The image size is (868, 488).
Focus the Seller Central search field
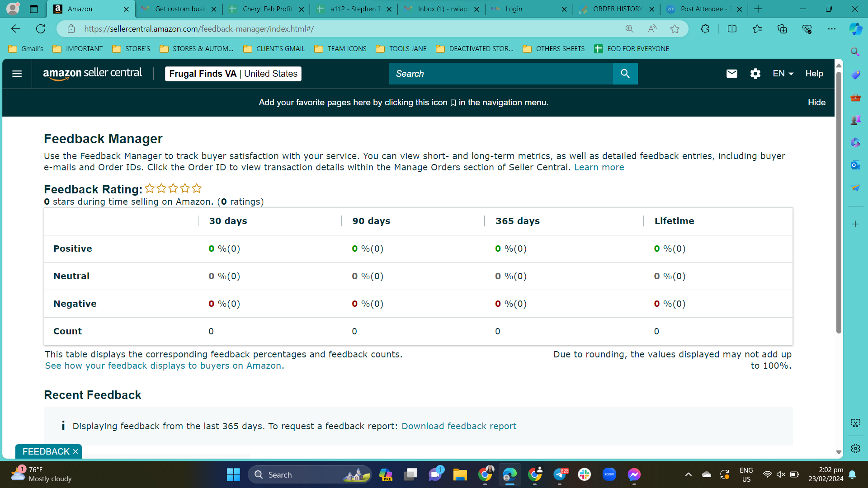click(501, 74)
